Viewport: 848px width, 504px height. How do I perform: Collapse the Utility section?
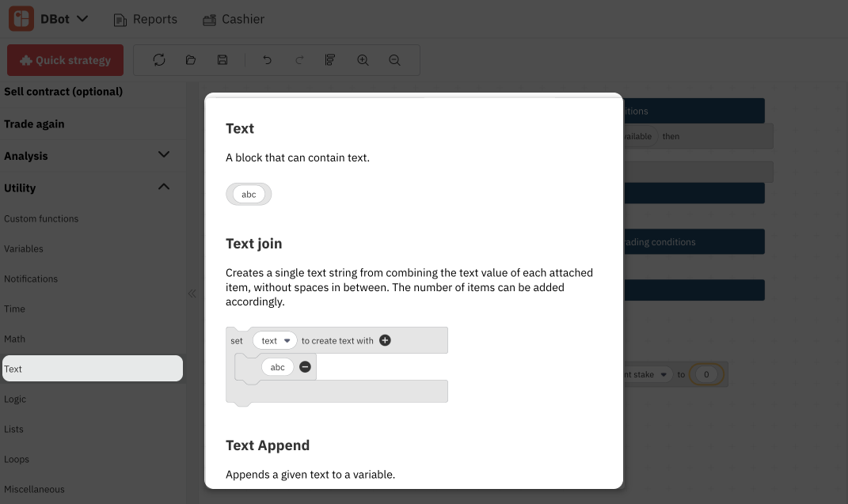[164, 188]
